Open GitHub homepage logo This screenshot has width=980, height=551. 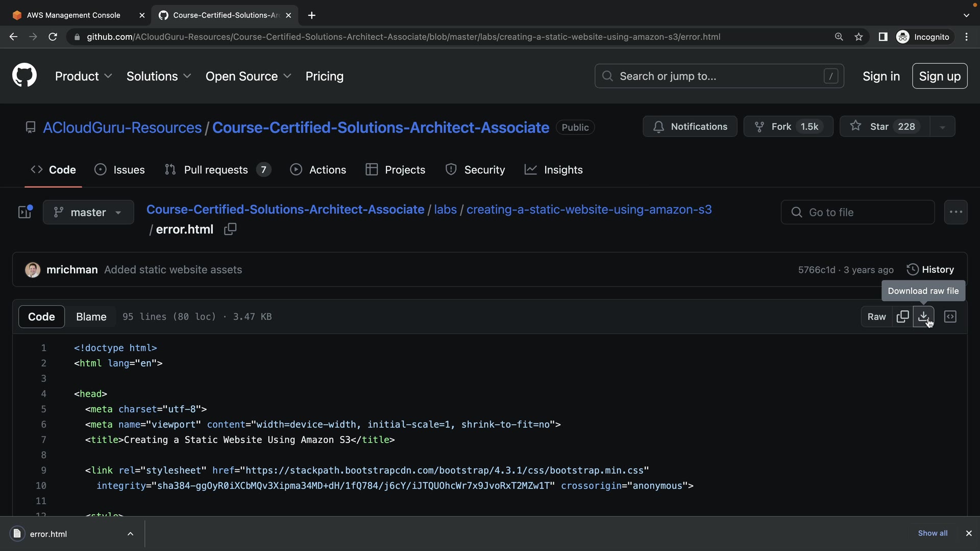tap(24, 76)
